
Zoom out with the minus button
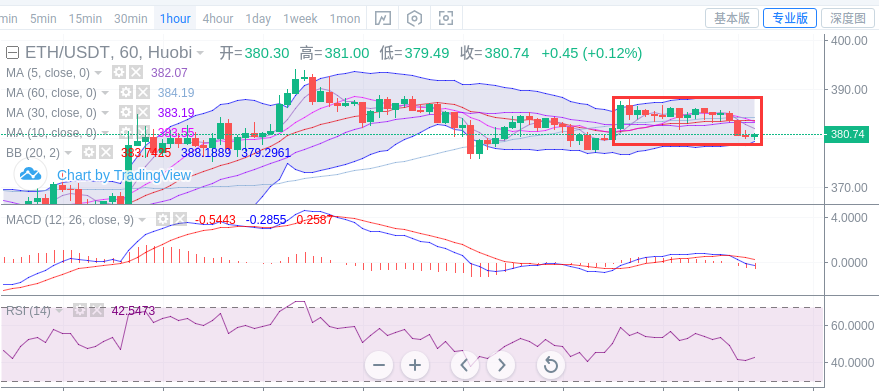[379, 366]
